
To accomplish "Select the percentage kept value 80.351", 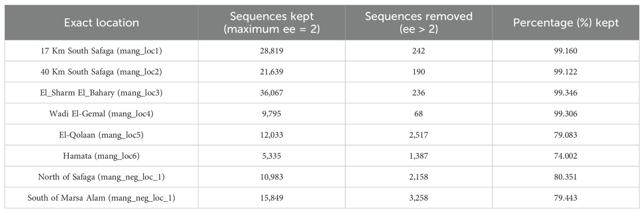I will [566, 177].
